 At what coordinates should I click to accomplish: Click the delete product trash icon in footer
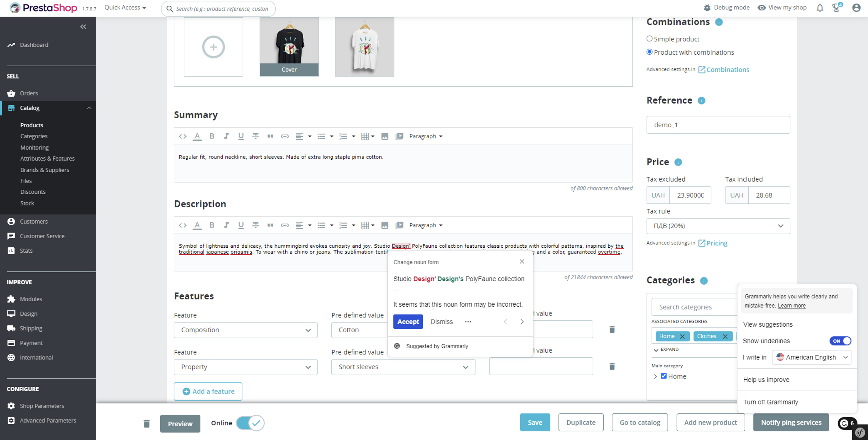147,423
